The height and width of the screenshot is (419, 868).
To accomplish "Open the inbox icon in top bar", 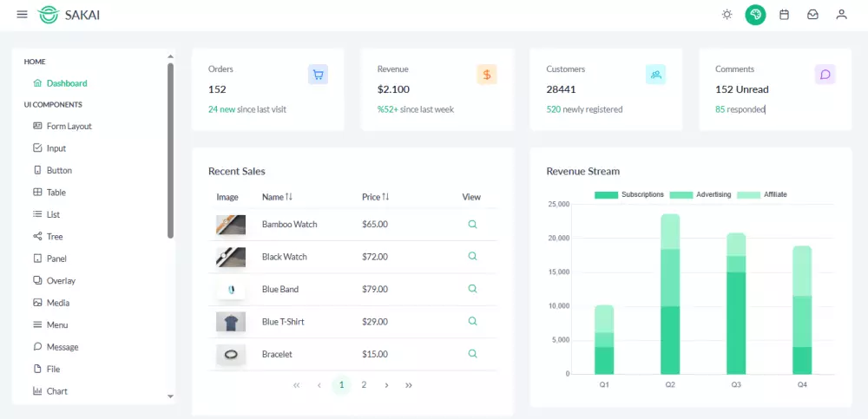I will pos(812,15).
